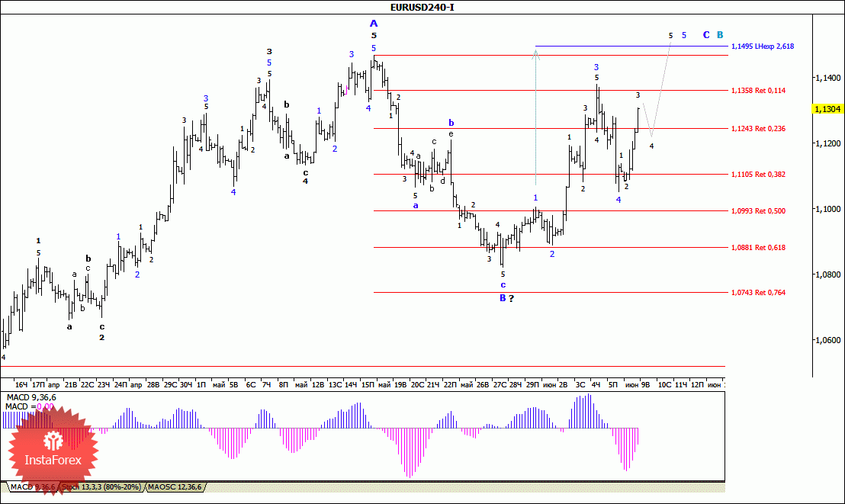Viewport: 845px width, 504px height.
Task: Click the 24П date on time axis
Action: (x=120, y=385)
